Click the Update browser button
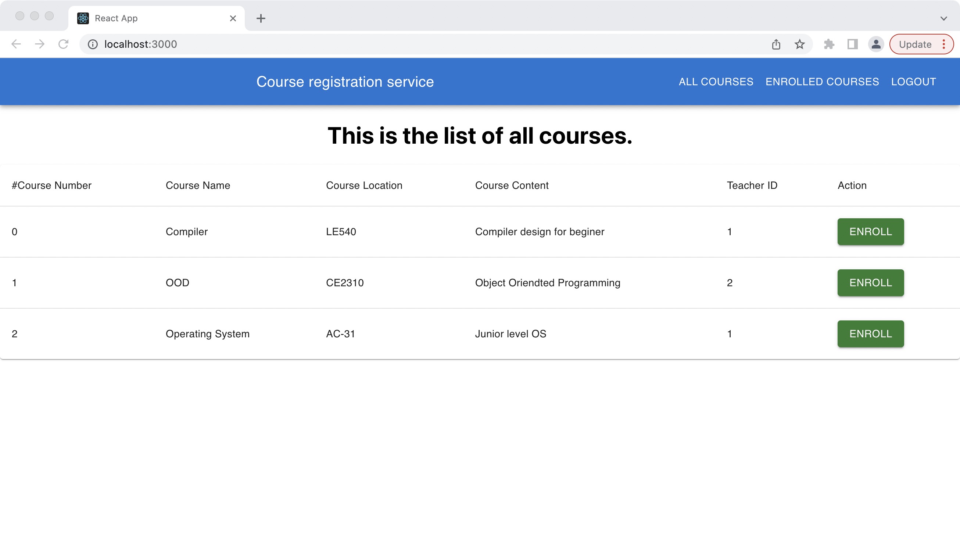 pos(916,44)
